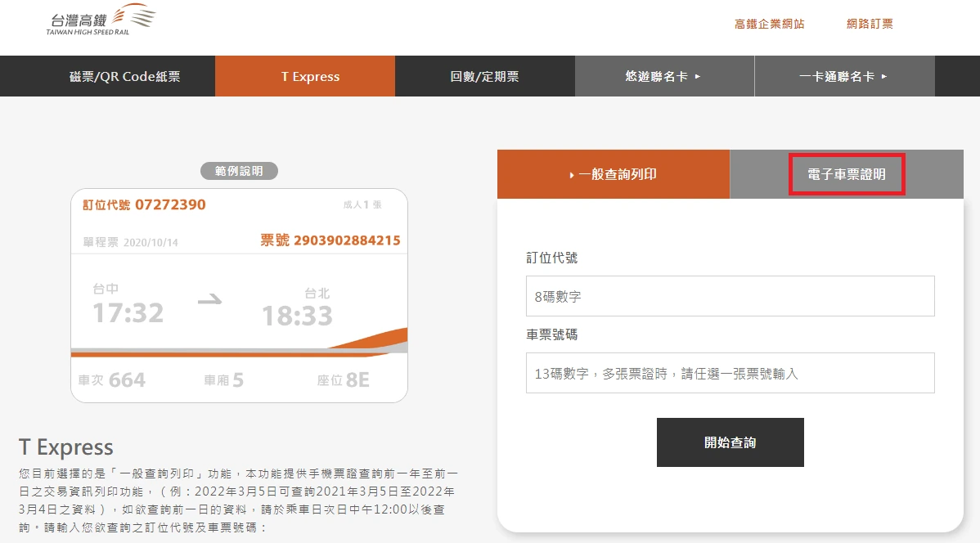Click the 車票號碼 field label
Screen dimensions: 980x543
(552, 335)
